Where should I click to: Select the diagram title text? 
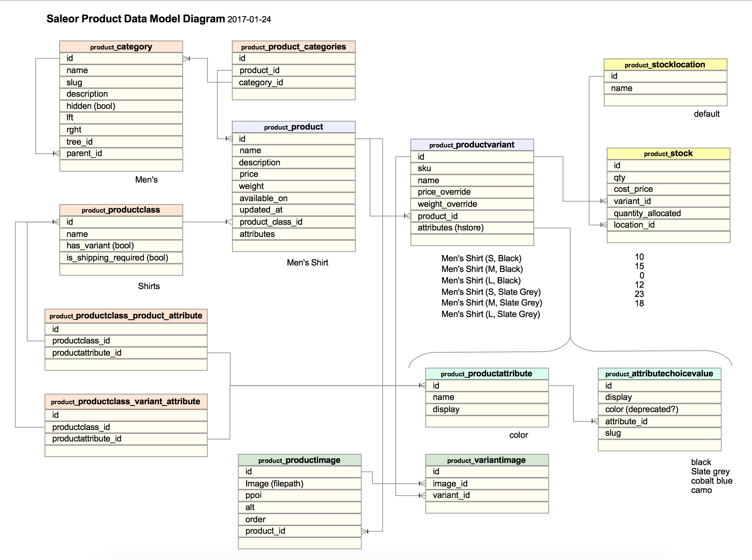[158, 19]
